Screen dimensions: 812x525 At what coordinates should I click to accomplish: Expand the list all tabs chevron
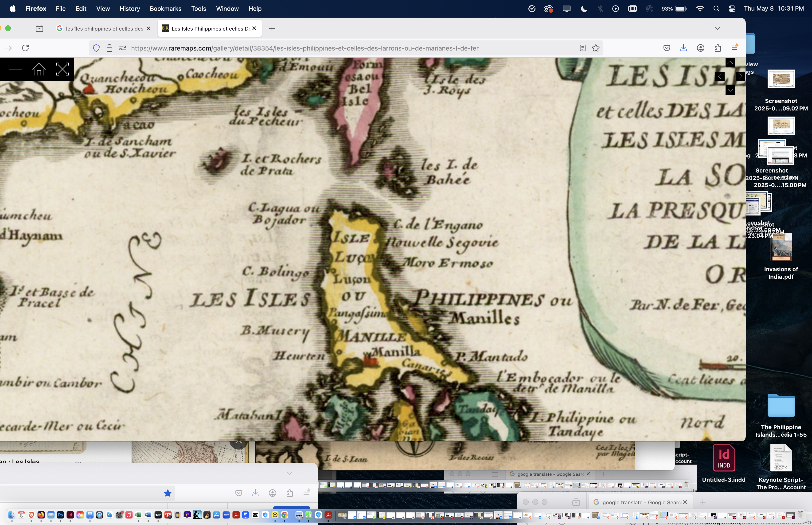pyautogui.click(x=717, y=28)
